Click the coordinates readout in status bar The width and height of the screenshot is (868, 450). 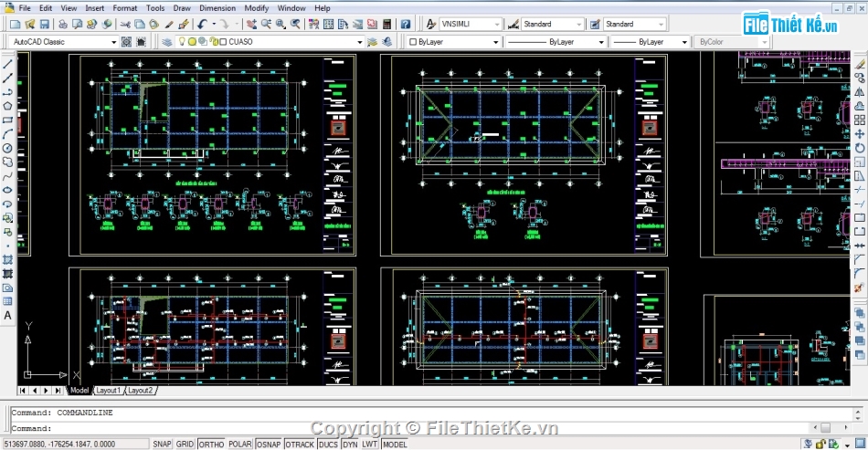pyautogui.click(x=75, y=444)
